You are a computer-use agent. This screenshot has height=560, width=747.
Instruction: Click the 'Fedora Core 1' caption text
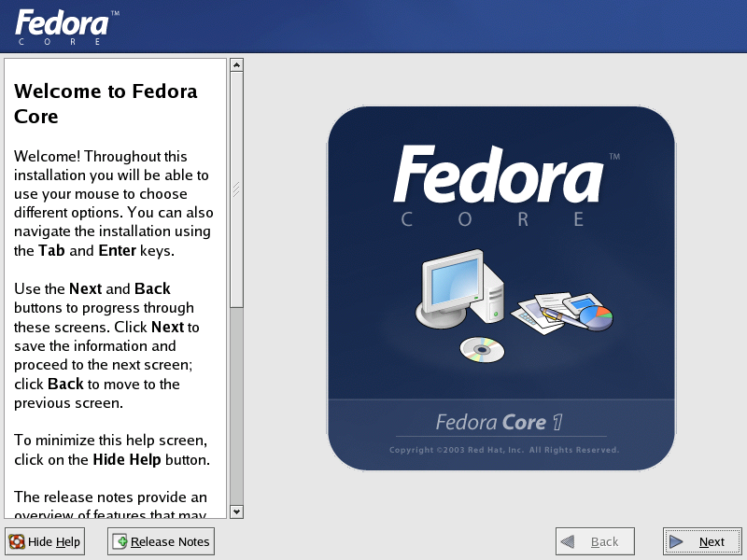point(500,423)
